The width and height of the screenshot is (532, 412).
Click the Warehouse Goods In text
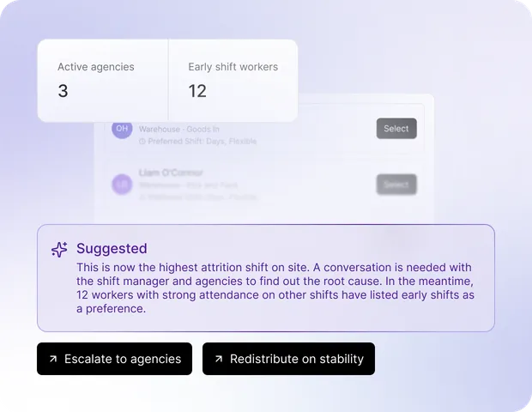178,130
